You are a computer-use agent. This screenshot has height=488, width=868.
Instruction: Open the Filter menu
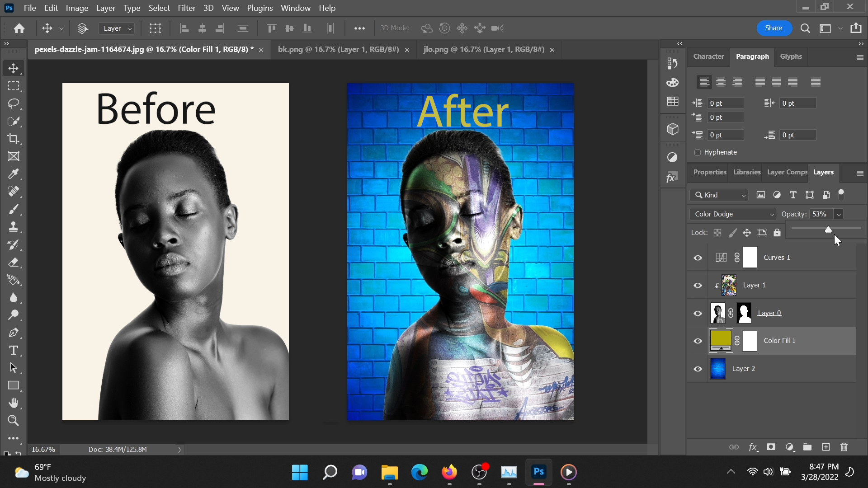coord(186,8)
